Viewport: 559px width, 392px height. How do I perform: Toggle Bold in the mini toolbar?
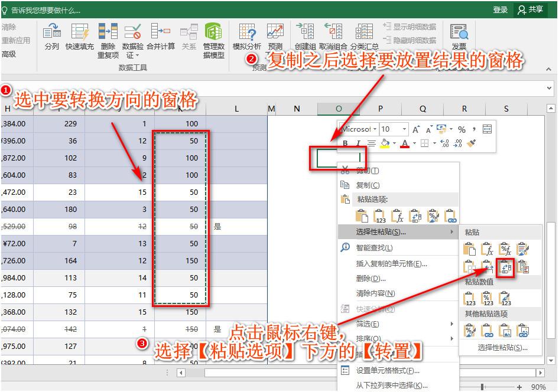pos(345,143)
